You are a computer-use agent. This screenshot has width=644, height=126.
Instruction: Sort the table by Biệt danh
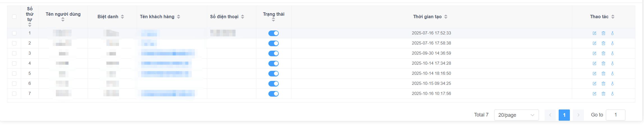122,17
